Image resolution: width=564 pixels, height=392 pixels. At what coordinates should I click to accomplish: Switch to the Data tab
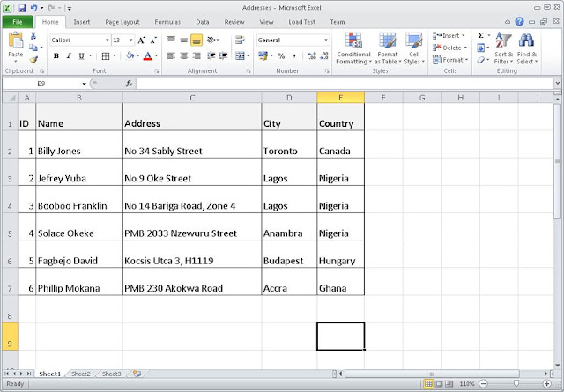point(203,22)
